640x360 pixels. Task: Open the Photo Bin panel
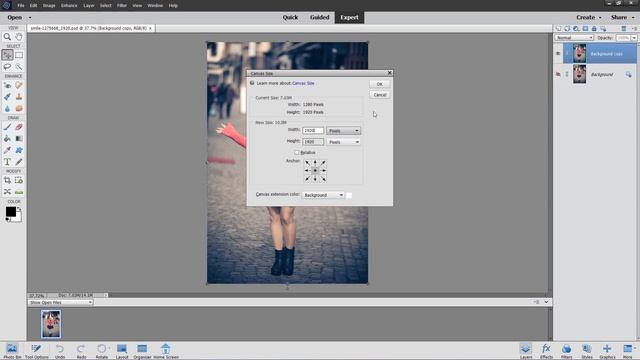coord(12,351)
